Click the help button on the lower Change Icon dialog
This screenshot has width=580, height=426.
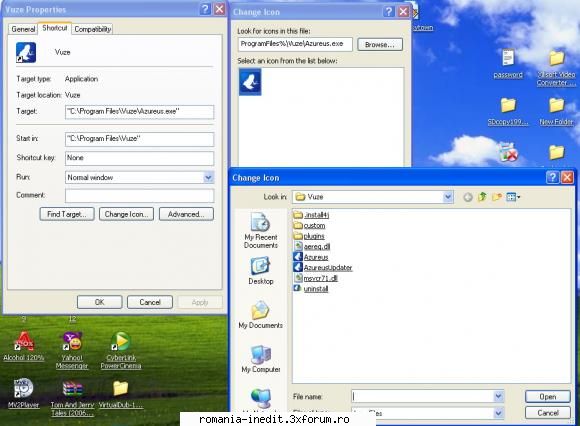pyautogui.click(x=552, y=178)
